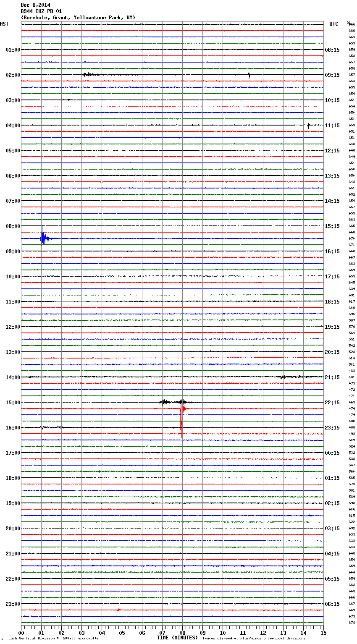Screen dimensions: 357x644
Task: Click the 09:15 UTC time label
Action: (x=332, y=75)
